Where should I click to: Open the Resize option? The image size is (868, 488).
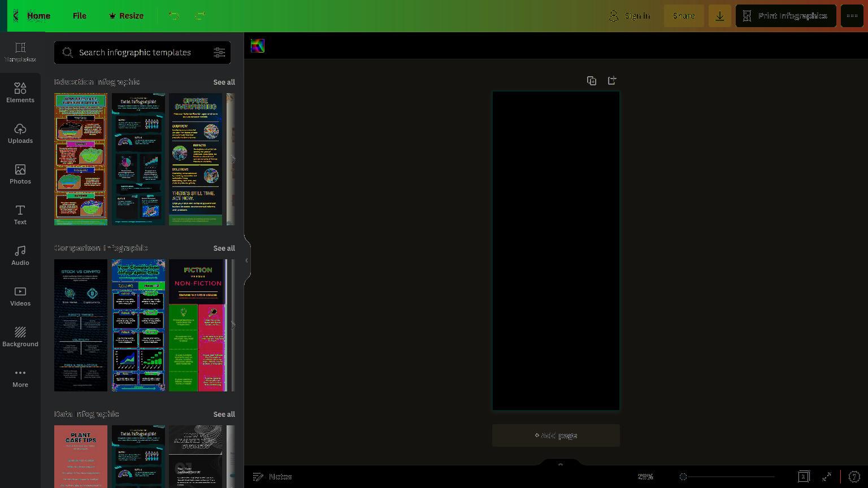[x=126, y=16]
